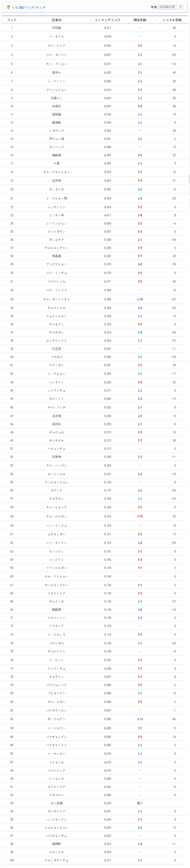The image size is (190, 868).
Task: Select player 安祚永 in rank 48
Action: click(x=56, y=424)
